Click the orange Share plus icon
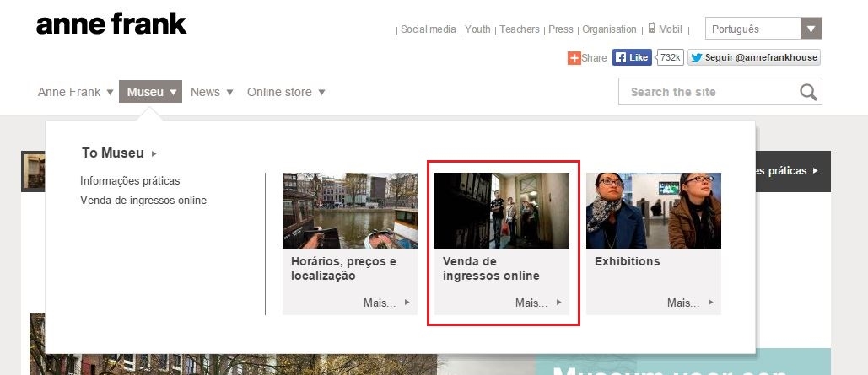Screen dimensions: 868x375 574,57
